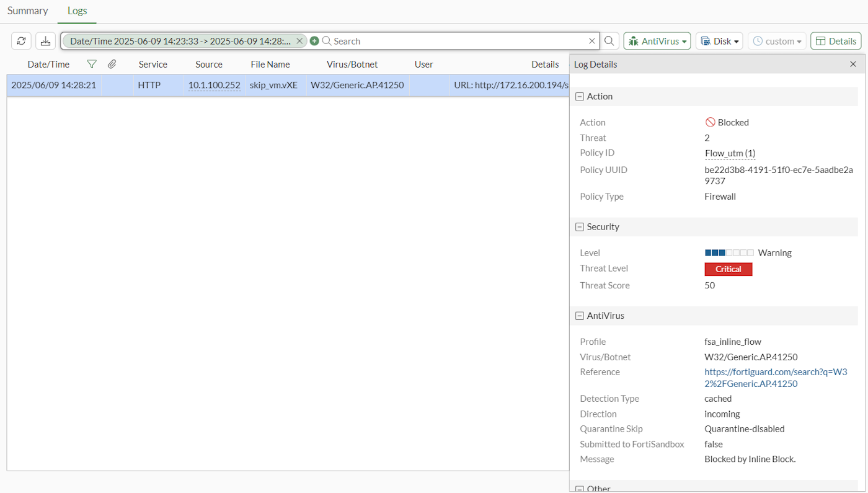
Task: Open the AntiVirus log type dropdown
Action: click(x=657, y=40)
